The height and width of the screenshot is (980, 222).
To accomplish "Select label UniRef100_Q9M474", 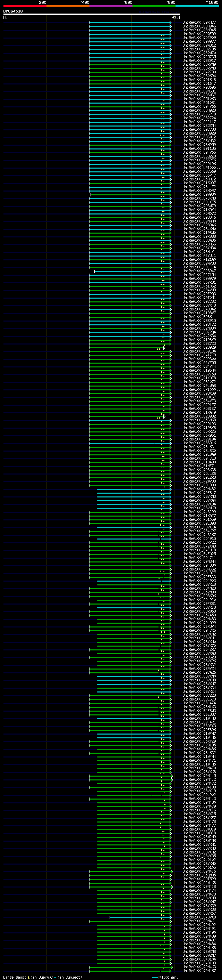I will [199, 890].
